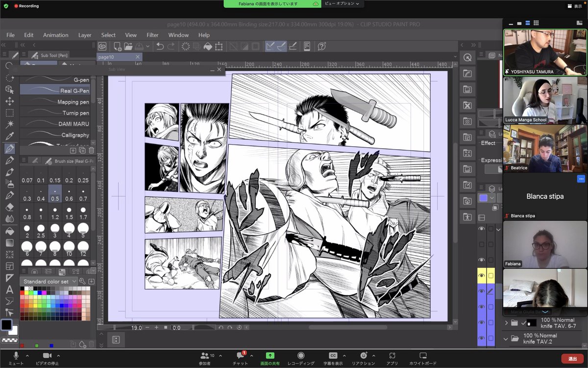Select the rectangle Selection area tool
Screen dimensions: 588x368
click(x=9, y=112)
